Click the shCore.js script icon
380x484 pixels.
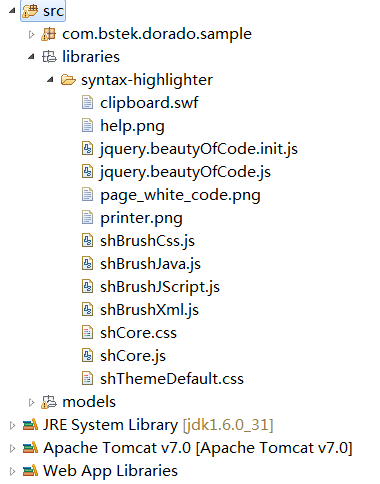tap(87, 356)
